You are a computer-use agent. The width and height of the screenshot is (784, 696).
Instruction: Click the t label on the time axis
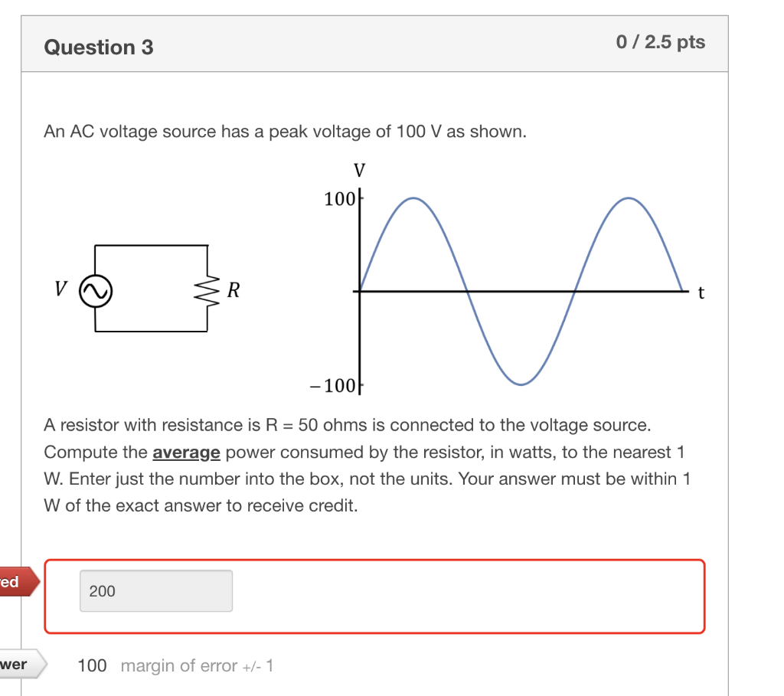coord(701,293)
